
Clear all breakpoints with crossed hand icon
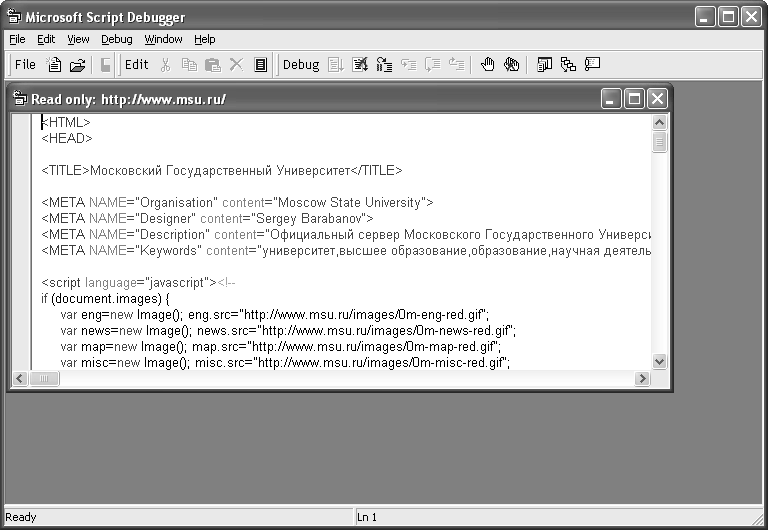[x=511, y=65]
